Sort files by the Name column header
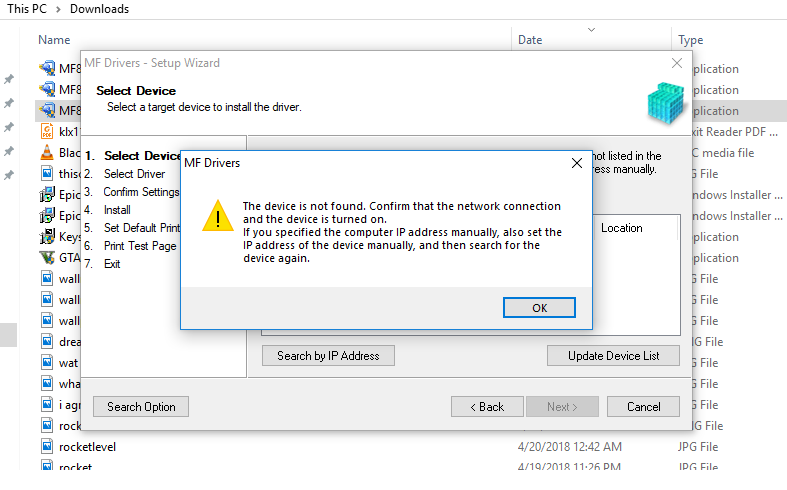This screenshot has height=490, width=787. tap(54, 40)
